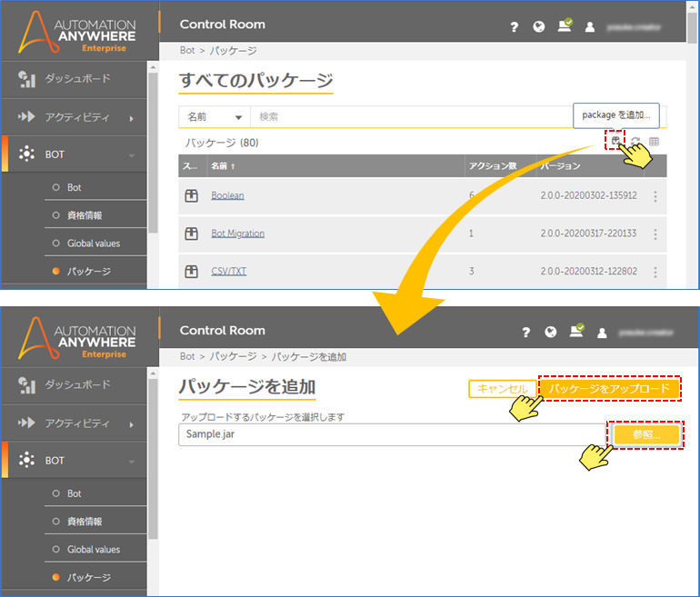Image resolution: width=700 pixels, height=597 pixels.
Task: Open the three-dot menu for CSV/TXT row
Action: [655, 272]
